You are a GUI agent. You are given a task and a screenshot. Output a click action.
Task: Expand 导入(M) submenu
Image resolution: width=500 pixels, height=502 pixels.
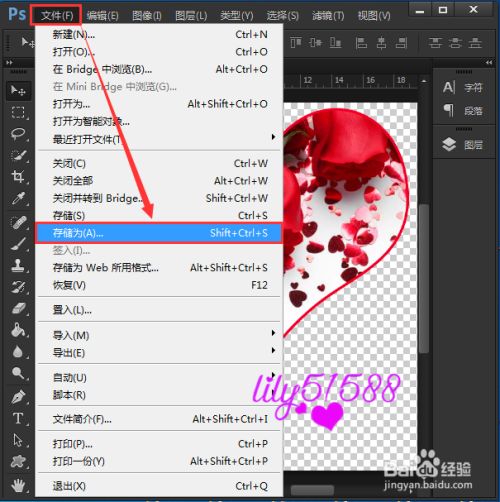[159, 335]
